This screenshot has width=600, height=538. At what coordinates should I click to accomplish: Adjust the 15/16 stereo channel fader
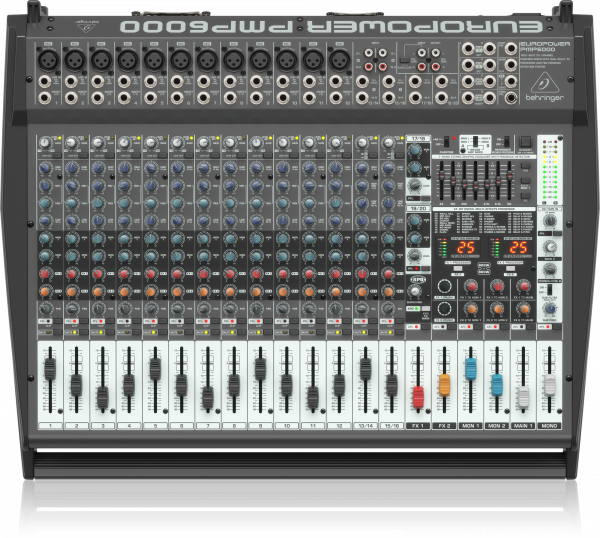tap(391, 385)
